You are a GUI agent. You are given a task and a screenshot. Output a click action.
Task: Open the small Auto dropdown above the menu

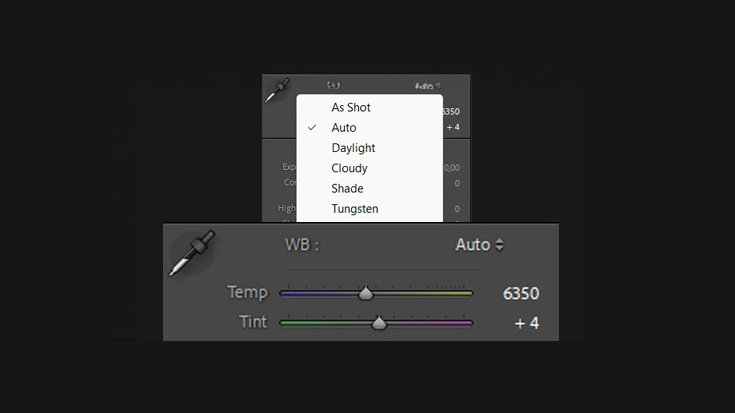coord(428,86)
